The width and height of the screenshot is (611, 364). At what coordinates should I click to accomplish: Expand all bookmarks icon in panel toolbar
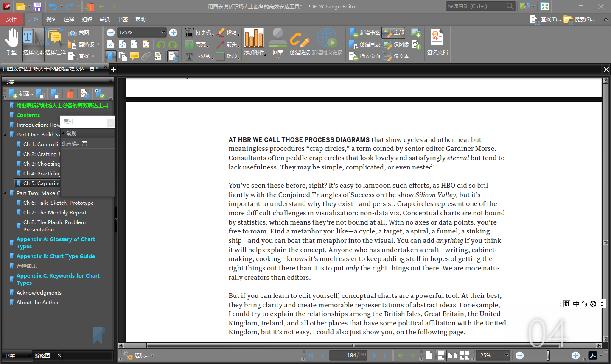pos(41,94)
